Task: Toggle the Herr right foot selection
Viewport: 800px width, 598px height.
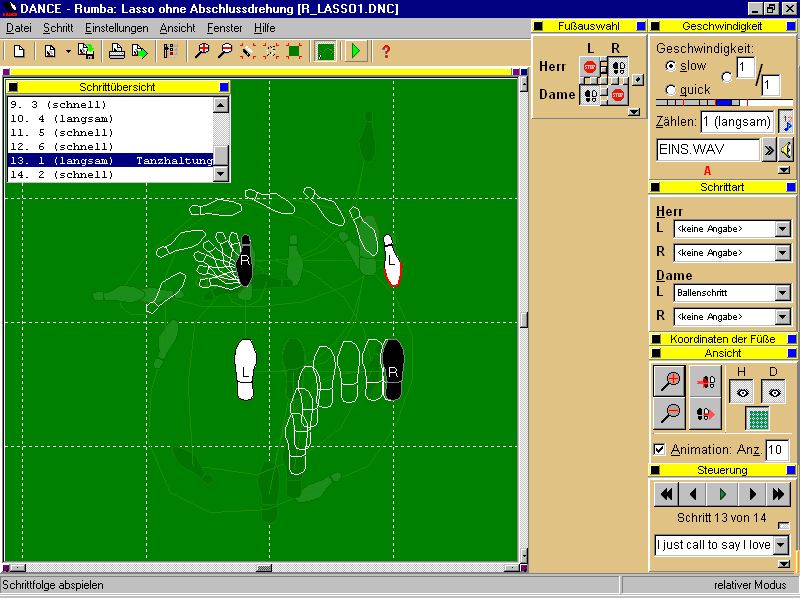Action: click(618, 67)
